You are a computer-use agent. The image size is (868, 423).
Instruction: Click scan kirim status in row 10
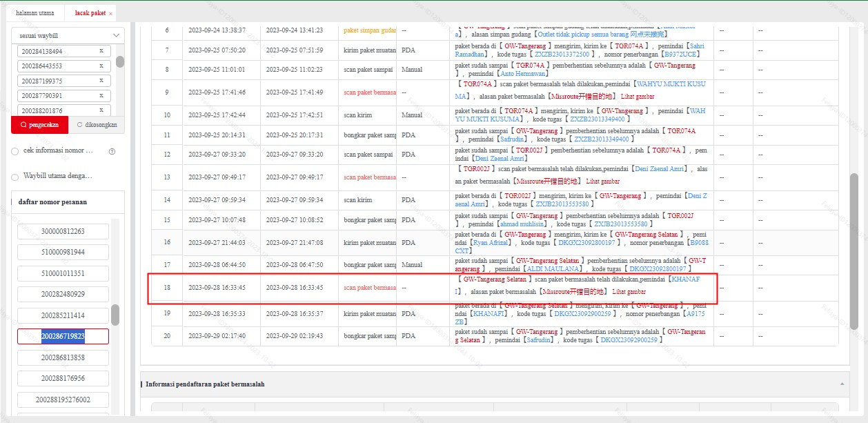click(x=357, y=115)
